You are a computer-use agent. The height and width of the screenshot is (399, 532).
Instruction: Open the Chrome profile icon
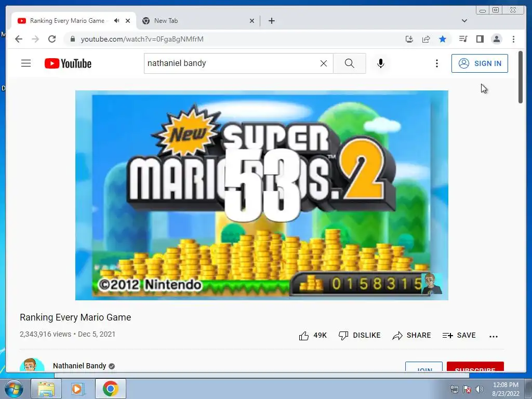[496, 39]
